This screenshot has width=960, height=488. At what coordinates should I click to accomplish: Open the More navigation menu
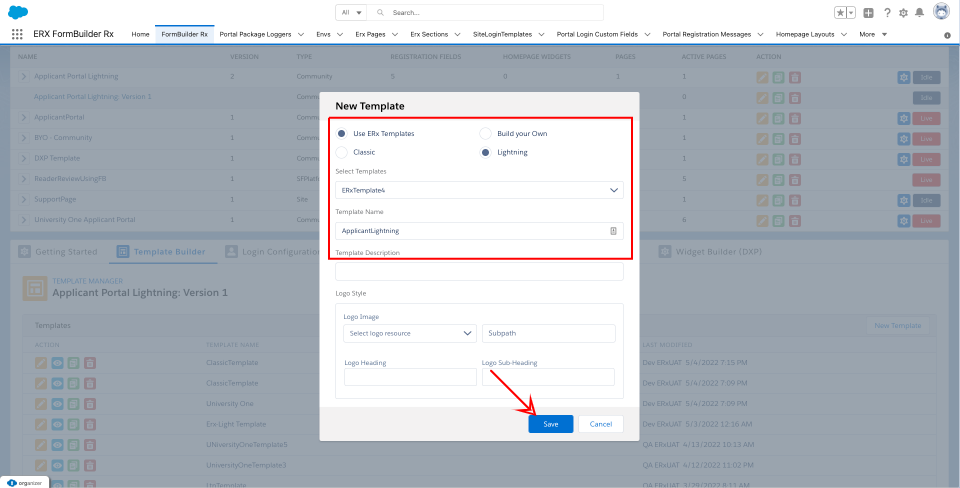pyautogui.click(x=872, y=34)
